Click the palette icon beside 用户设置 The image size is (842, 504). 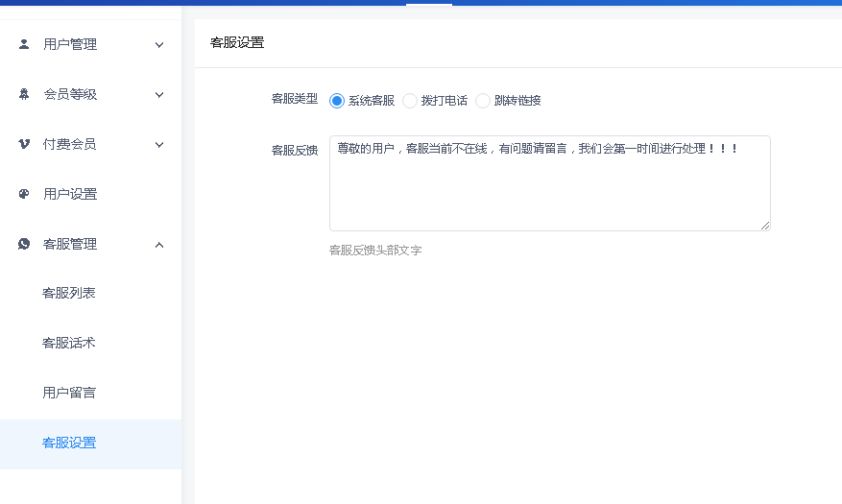click(x=24, y=194)
